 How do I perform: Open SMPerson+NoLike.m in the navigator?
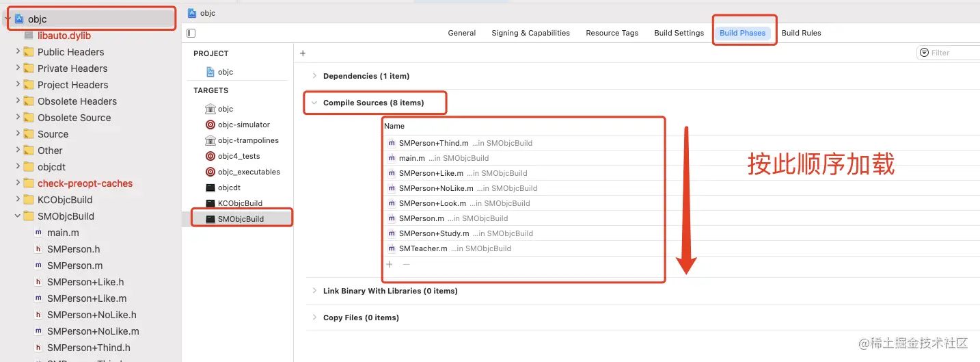tap(93, 331)
